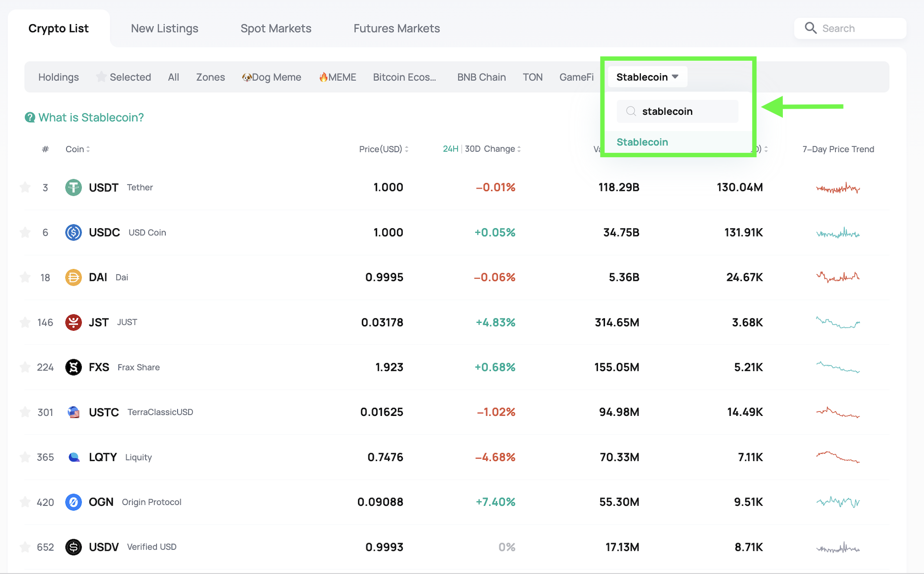Click the 7-Day Price Trend header
This screenshot has width=924, height=574.
[x=838, y=149]
